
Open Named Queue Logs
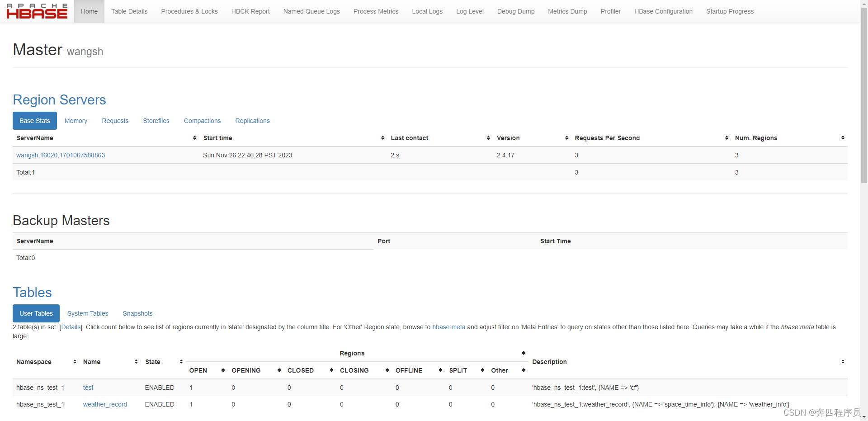coord(311,11)
